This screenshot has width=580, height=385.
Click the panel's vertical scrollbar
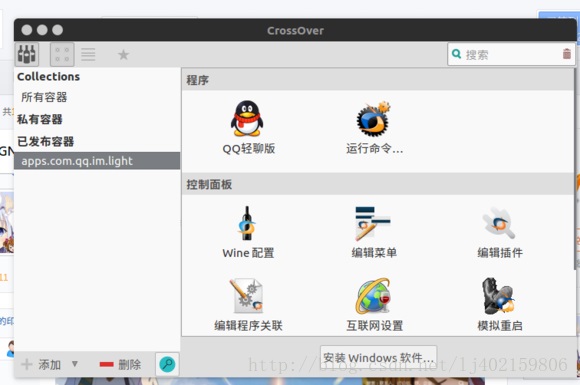click(576, 168)
